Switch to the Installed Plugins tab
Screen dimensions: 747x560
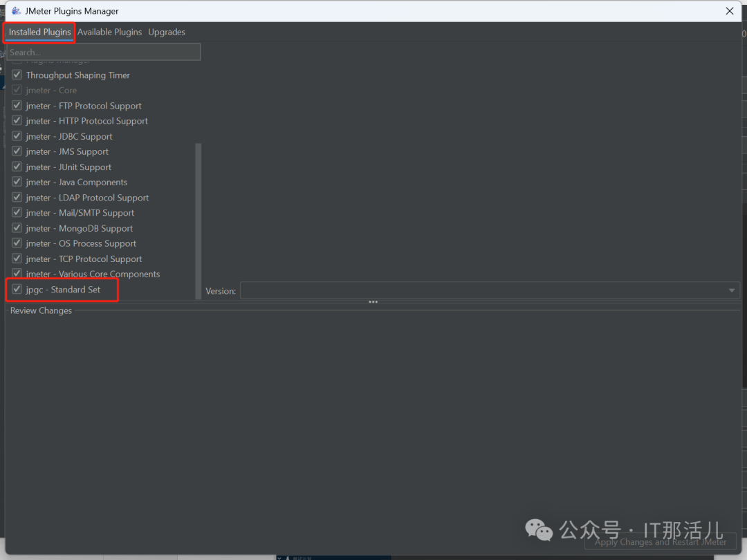(x=39, y=32)
